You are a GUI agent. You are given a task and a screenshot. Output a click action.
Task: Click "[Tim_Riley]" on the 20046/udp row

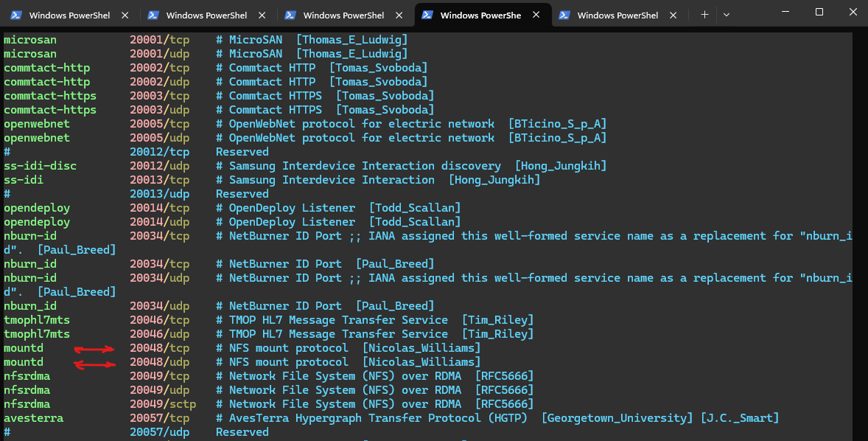tap(497, 334)
